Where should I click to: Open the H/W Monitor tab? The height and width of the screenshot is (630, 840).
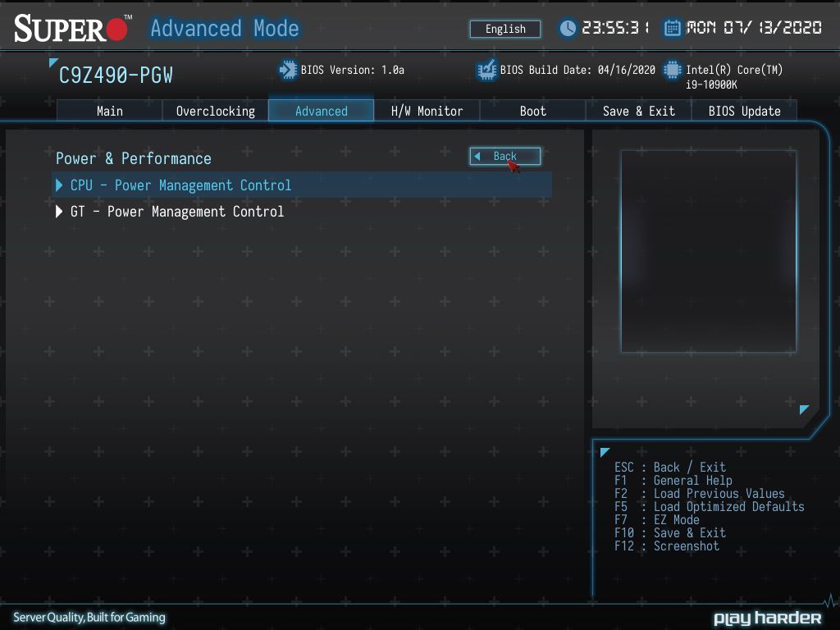[x=427, y=111]
